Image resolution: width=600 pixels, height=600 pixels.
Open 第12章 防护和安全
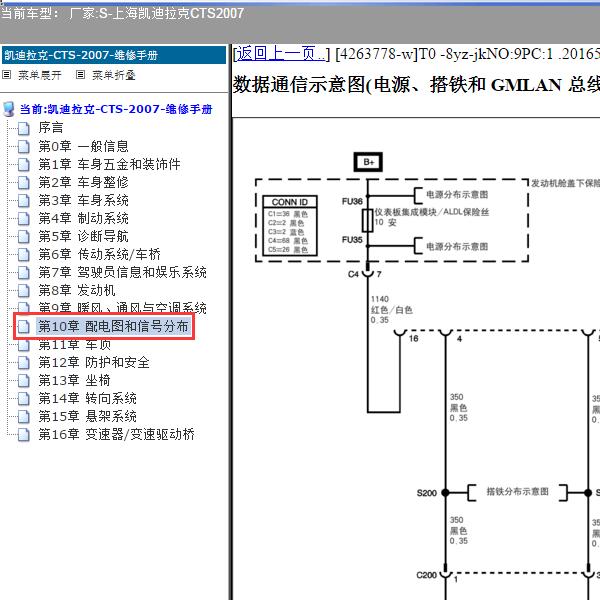(x=94, y=362)
